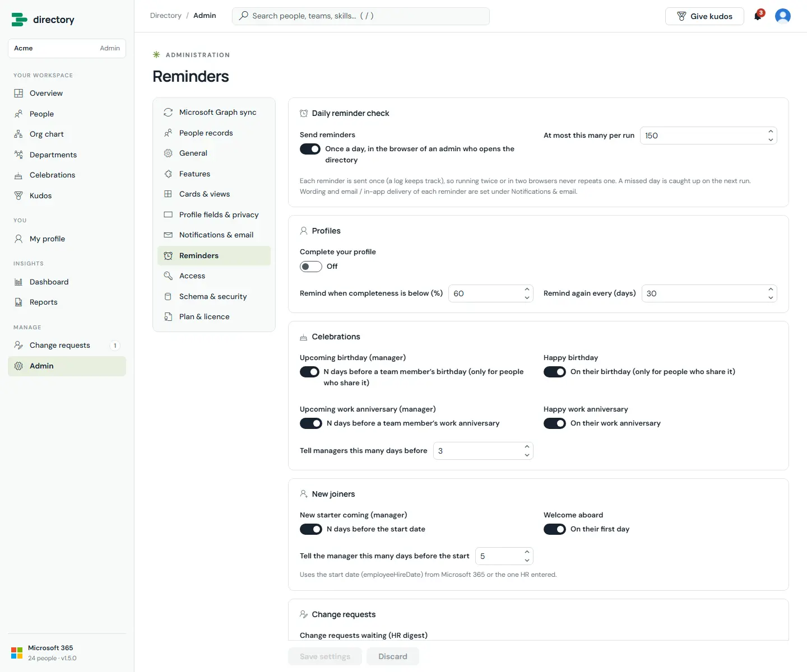Screen dimensions: 807x672
Task: Click the Overview grid icon
Action: click(18, 94)
